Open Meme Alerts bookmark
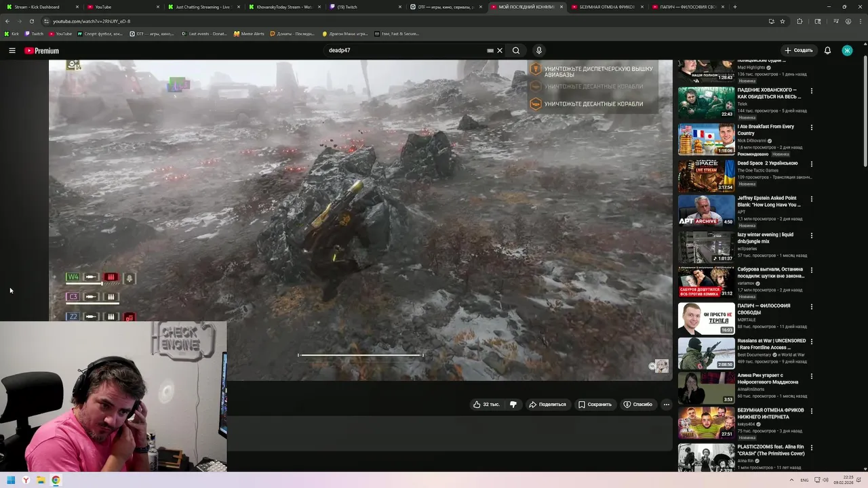The width and height of the screenshot is (868, 488). pos(249,33)
